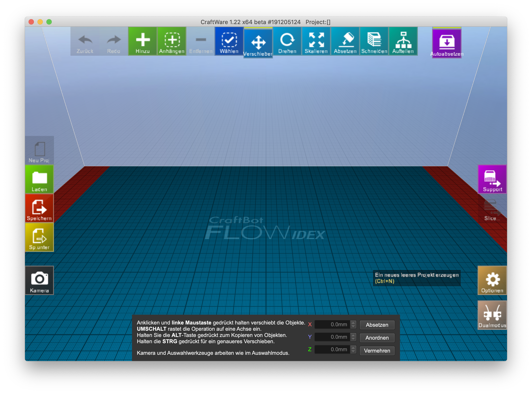532x394 pixels.
Task: Click the Vermehren button
Action: (x=377, y=350)
